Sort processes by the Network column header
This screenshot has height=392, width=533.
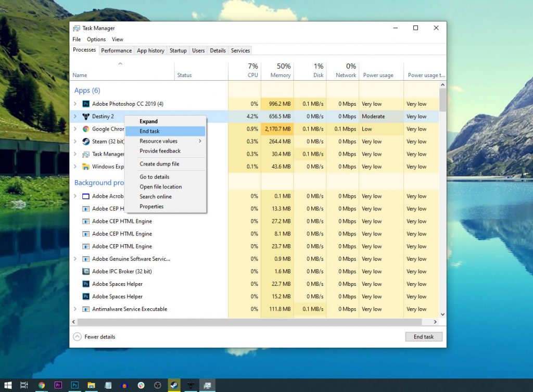342,71
